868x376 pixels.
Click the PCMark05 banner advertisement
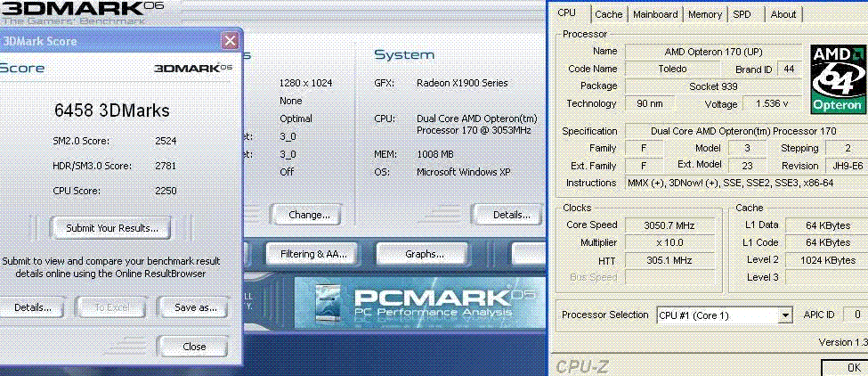(419, 304)
